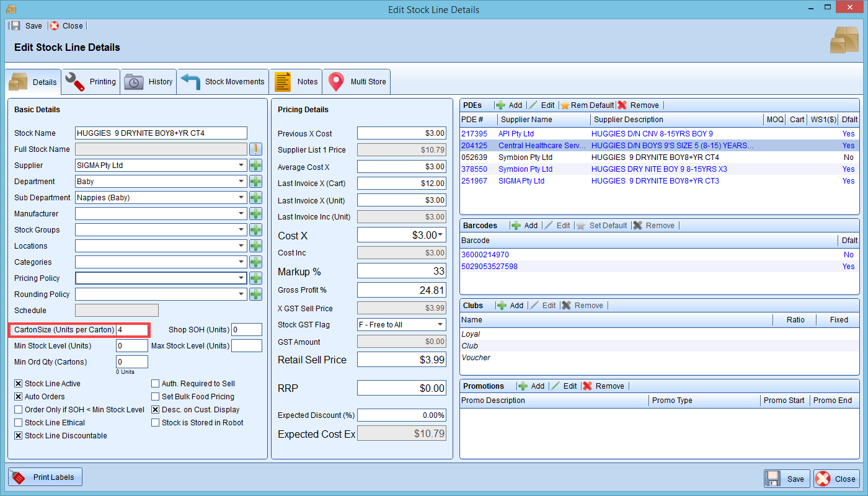Open the Pricing Policy dropdown
The height and width of the screenshot is (496, 868).
[241, 278]
